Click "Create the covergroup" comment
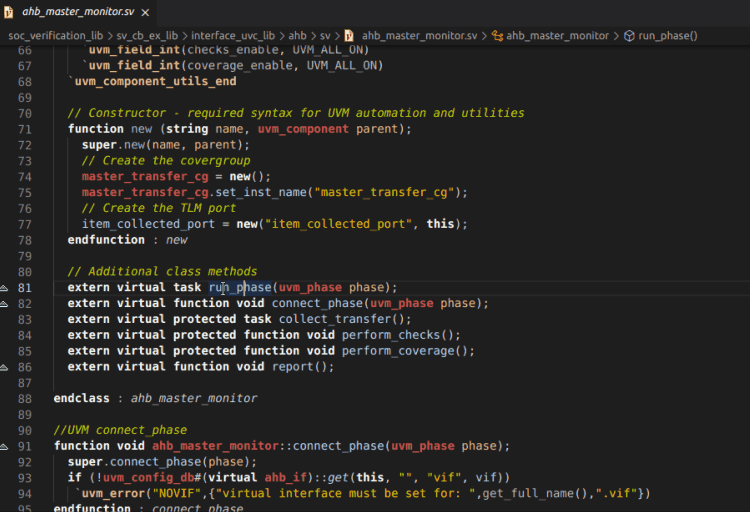This screenshot has width=750, height=512. [166, 160]
